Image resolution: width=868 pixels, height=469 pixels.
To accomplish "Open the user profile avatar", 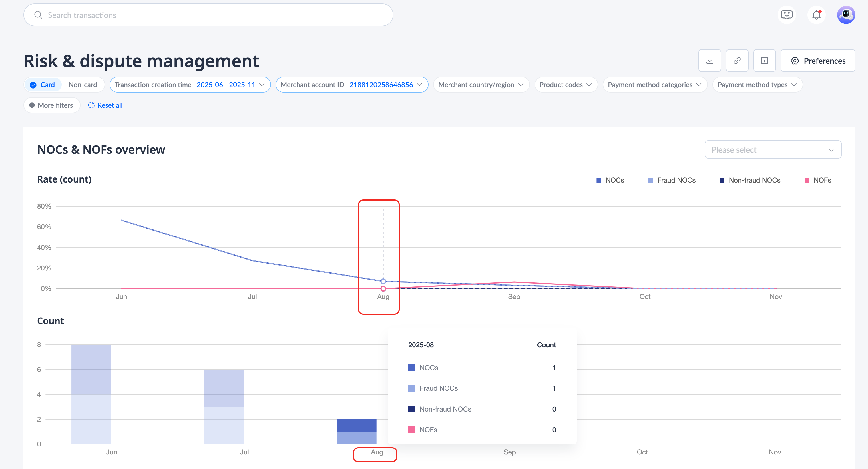I will [846, 15].
